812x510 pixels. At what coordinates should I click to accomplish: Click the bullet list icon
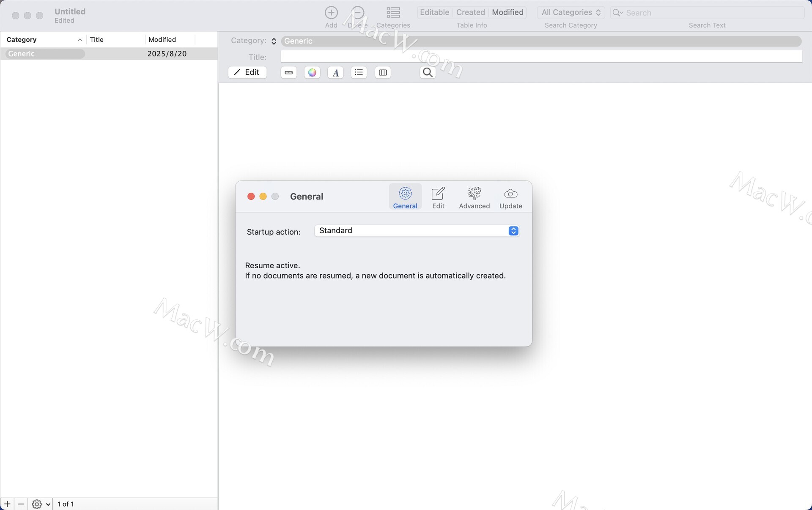coord(359,73)
